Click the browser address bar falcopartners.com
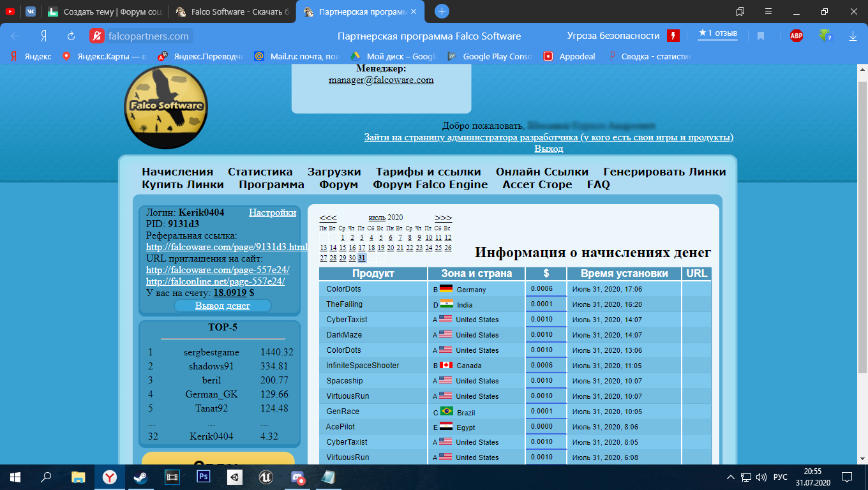 click(x=148, y=36)
